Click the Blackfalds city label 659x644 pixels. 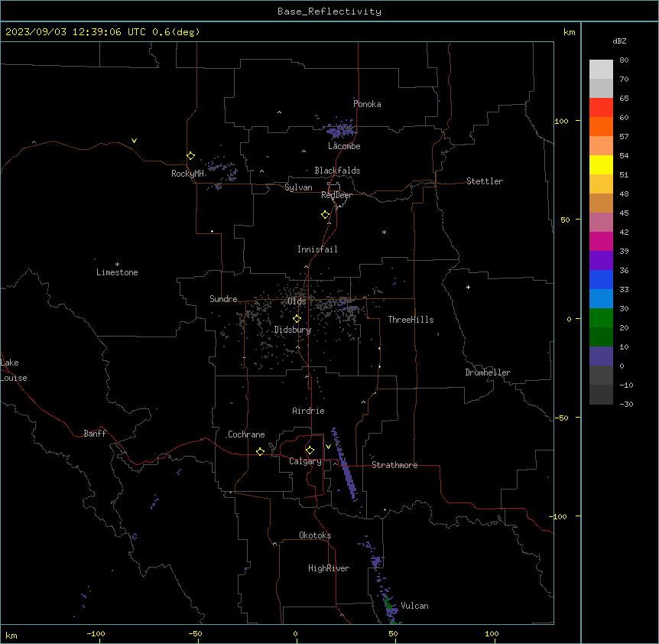337,171
